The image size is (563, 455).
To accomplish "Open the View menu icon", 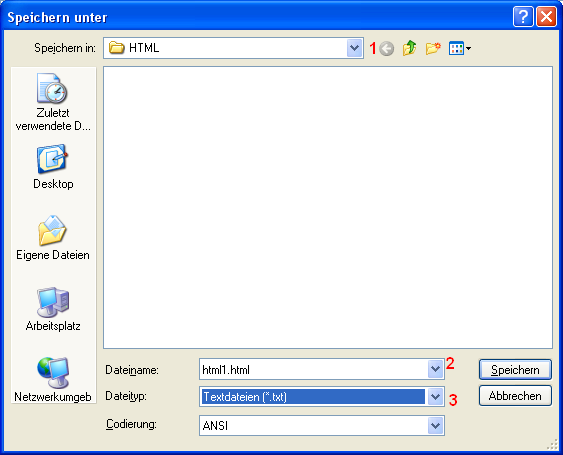I will click(460, 48).
